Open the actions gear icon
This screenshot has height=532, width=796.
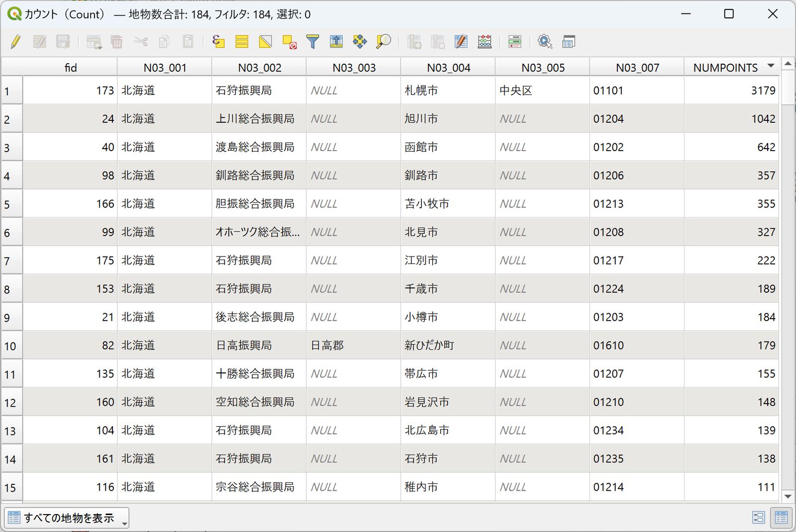tap(545, 42)
